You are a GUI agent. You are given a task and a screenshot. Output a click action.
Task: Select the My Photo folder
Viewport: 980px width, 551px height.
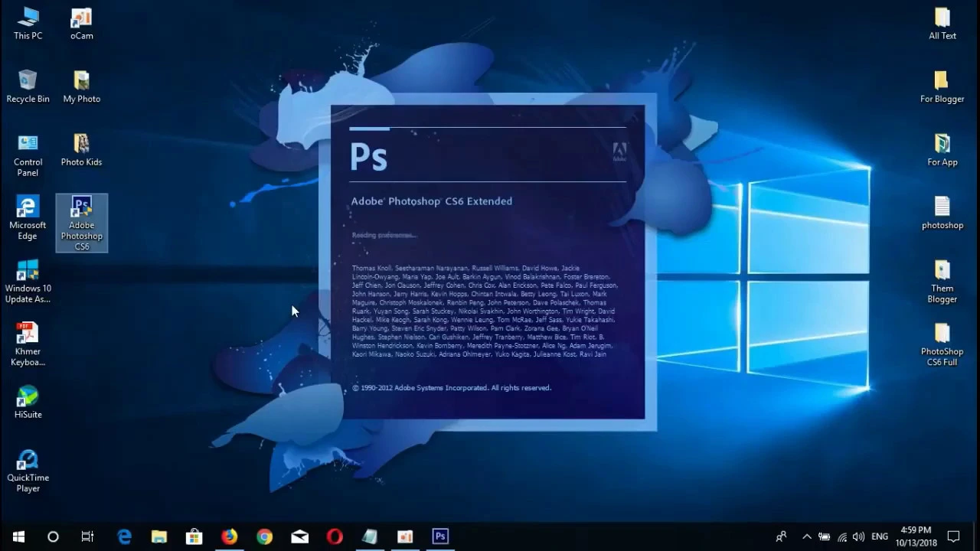pos(82,86)
